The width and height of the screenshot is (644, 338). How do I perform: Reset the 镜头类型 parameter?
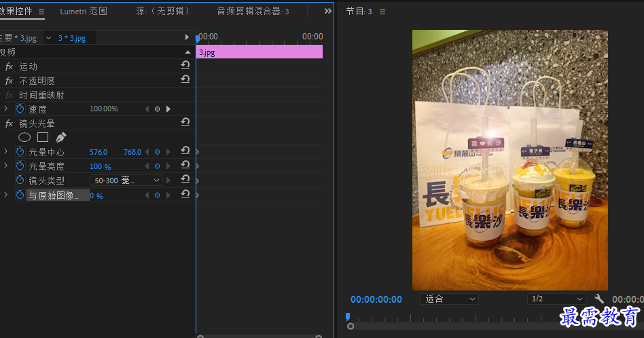[x=185, y=179]
